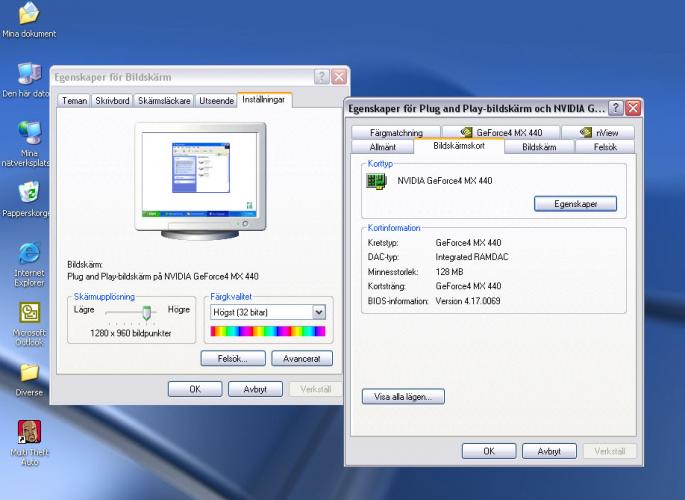Launch Internet Explorer from desktop
The width and height of the screenshot is (685, 500).
[29, 253]
